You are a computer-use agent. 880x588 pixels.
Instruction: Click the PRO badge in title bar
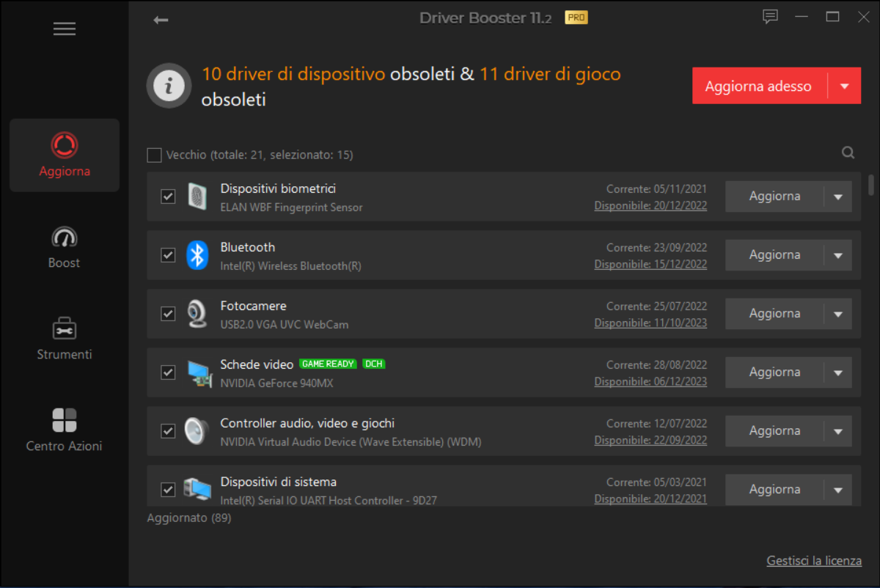[576, 18]
